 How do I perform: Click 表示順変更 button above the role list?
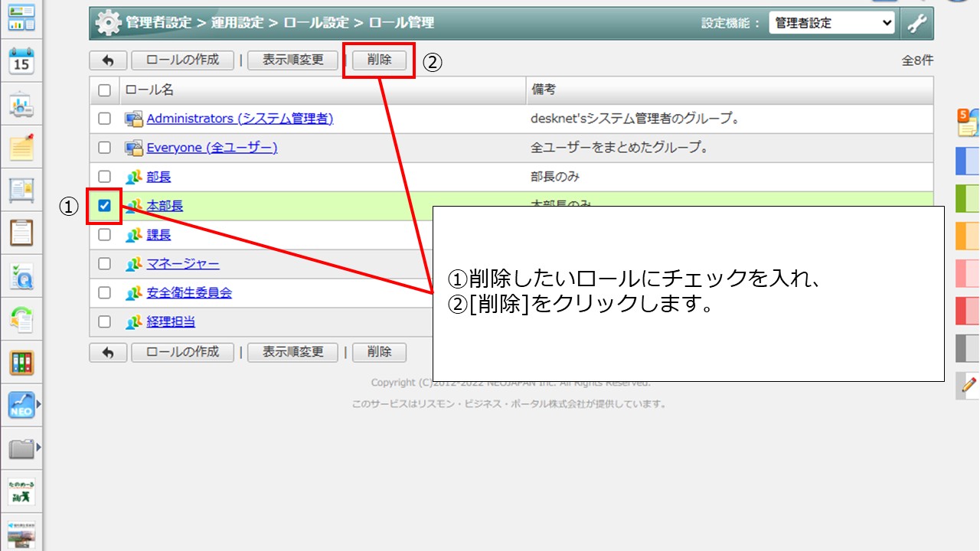pyautogui.click(x=293, y=60)
